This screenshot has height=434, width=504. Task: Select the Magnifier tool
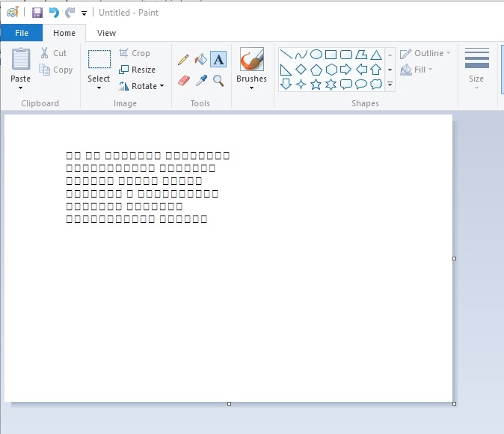click(x=218, y=80)
